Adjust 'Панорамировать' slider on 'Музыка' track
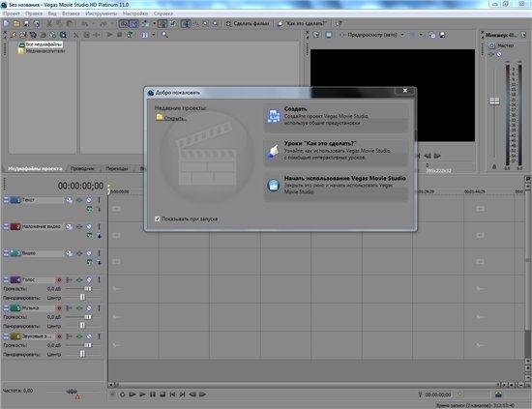Viewport: 532px width, 409px height. point(82,326)
